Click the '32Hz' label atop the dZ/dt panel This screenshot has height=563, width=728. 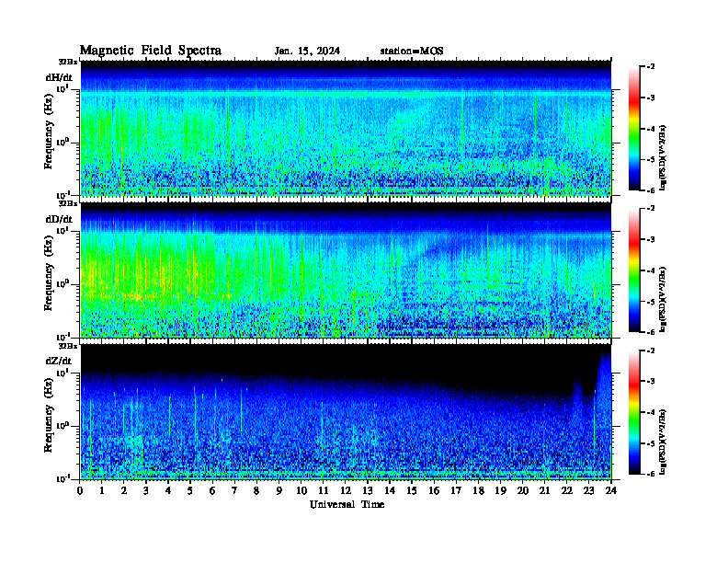point(68,346)
